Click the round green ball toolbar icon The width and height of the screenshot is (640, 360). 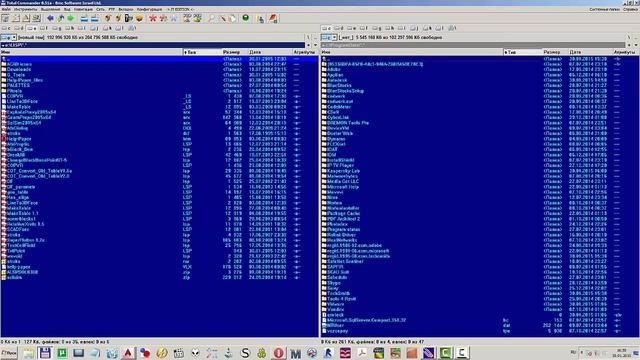(246, 18)
